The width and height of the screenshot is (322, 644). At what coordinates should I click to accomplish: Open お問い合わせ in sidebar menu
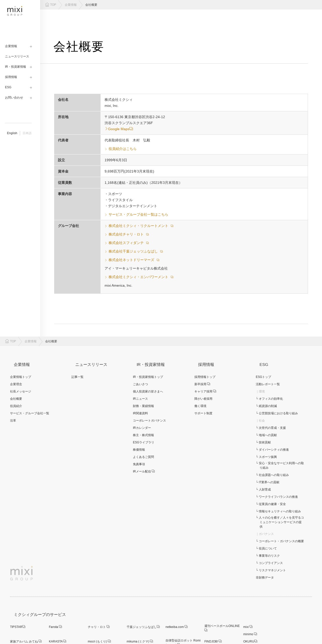tap(14, 98)
